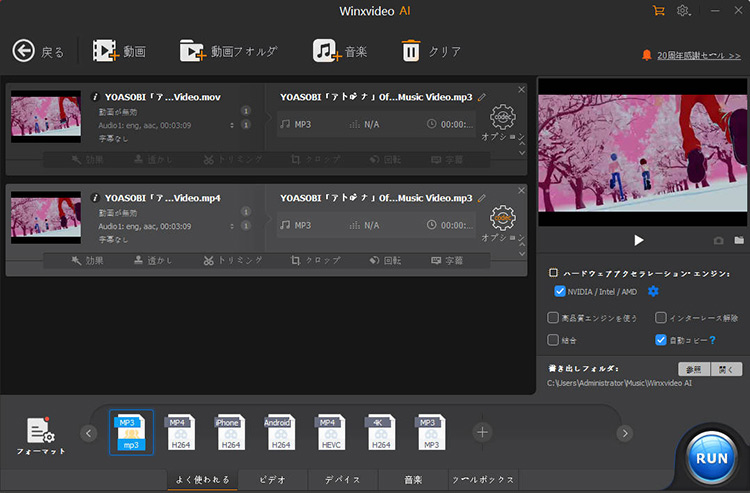Screen dimensions: 750x493
Task: Select the Android H264 preset
Action: 280,432
